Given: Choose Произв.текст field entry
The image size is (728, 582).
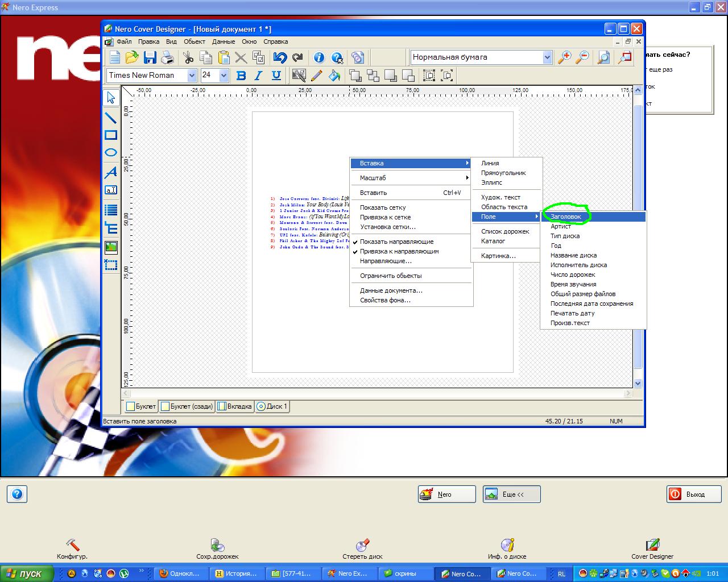Looking at the screenshot, I should pos(593,323).
